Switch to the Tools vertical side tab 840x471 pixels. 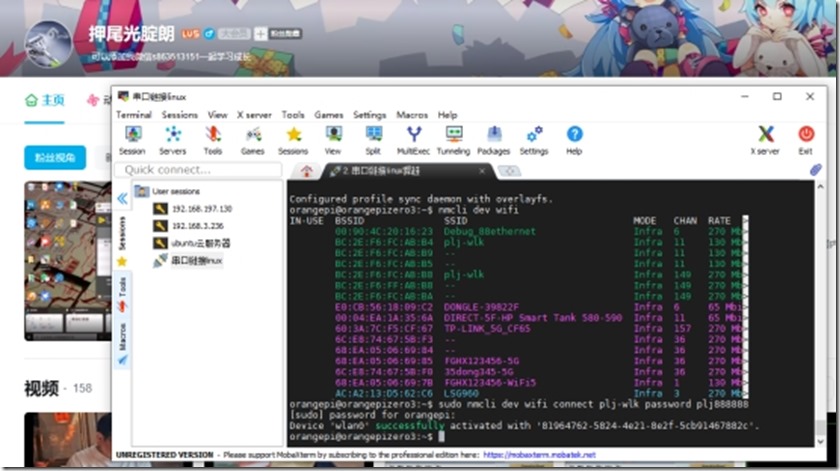[x=123, y=294]
